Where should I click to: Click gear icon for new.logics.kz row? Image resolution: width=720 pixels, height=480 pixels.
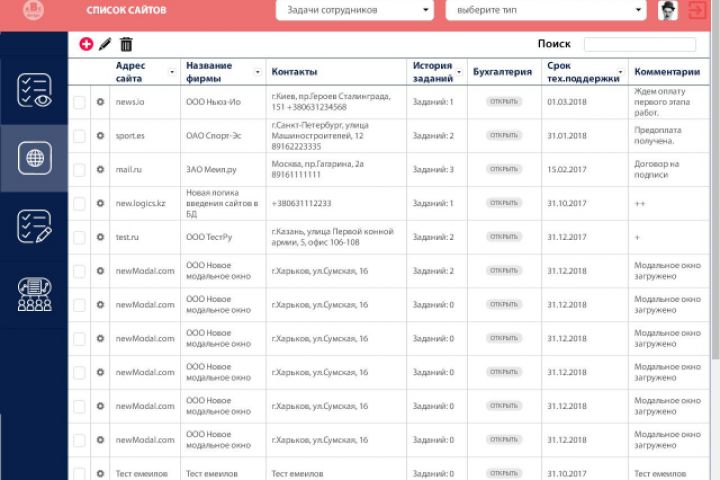point(100,203)
